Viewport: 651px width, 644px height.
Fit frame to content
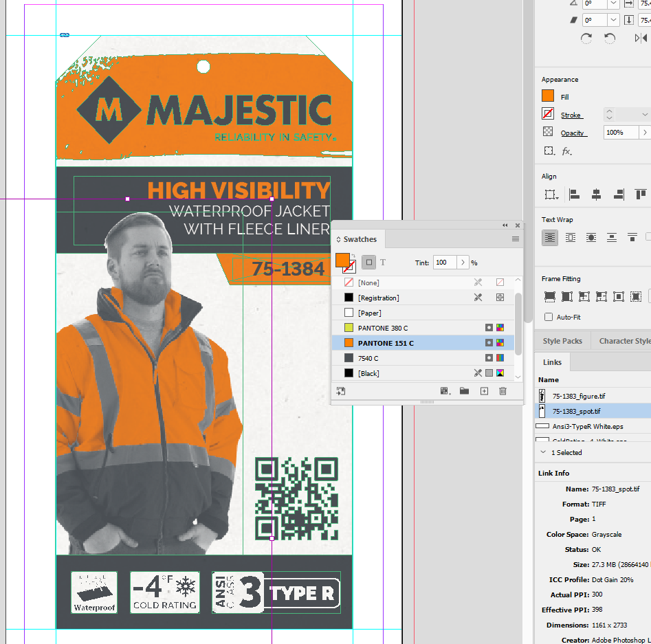point(602,296)
